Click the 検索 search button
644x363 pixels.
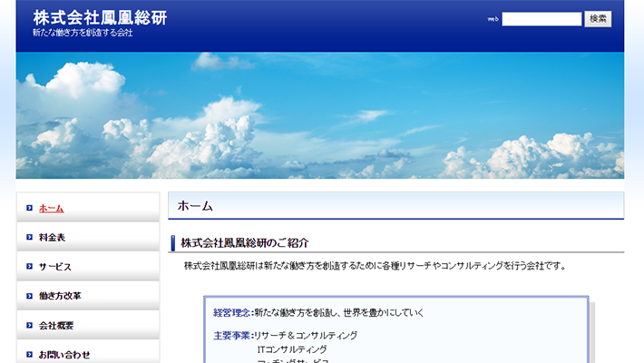(x=598, y=19)
